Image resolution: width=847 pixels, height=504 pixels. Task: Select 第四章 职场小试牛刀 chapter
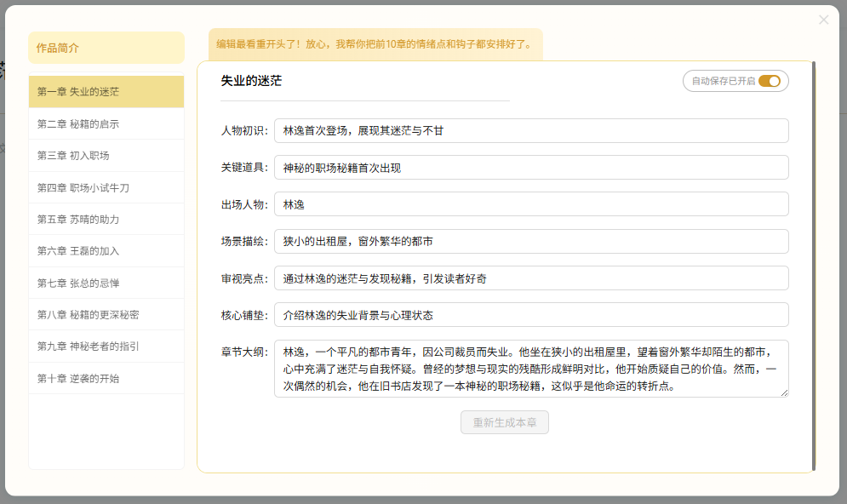click(106, 187)
